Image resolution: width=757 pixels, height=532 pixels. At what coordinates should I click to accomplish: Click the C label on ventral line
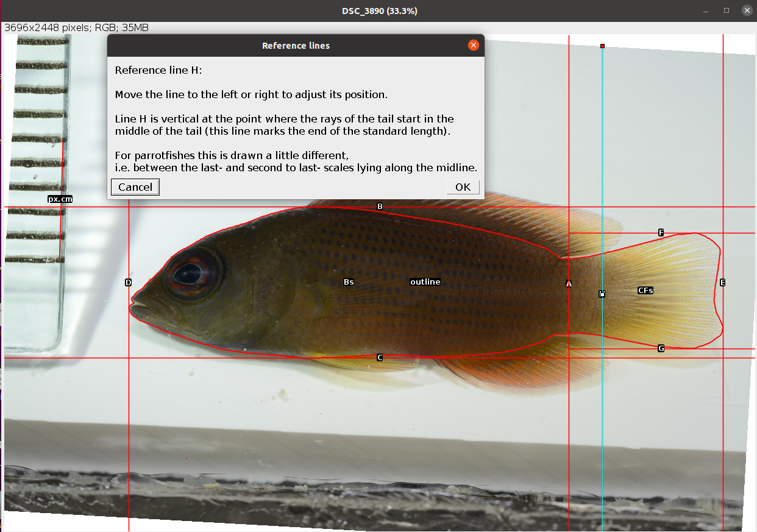(380, 358)
